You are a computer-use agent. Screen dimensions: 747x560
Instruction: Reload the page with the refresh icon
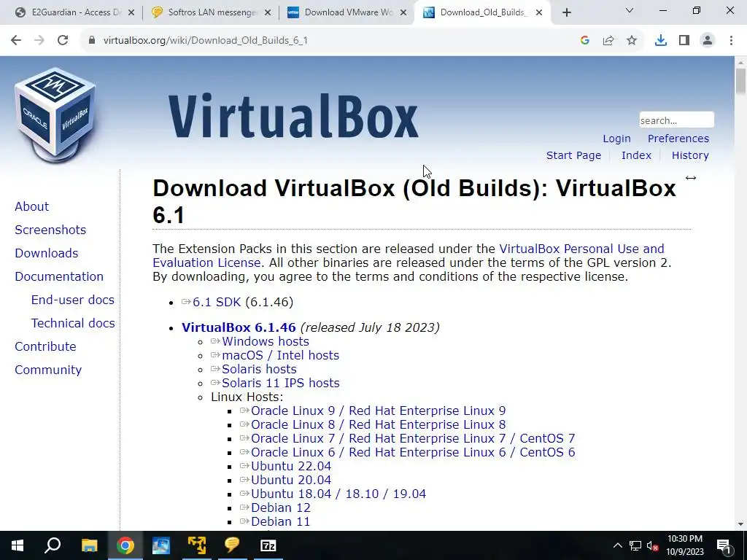(x=63, y=41)
